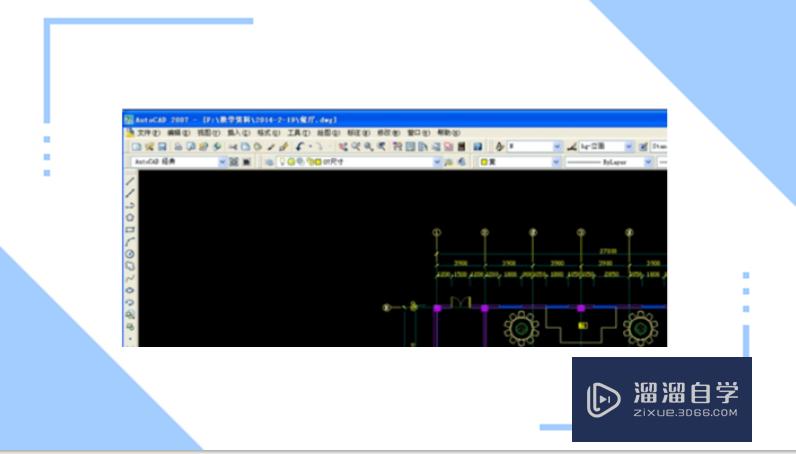
Task: Expand the Undo history dropdown arrow
Action: (x=310, y=147)
